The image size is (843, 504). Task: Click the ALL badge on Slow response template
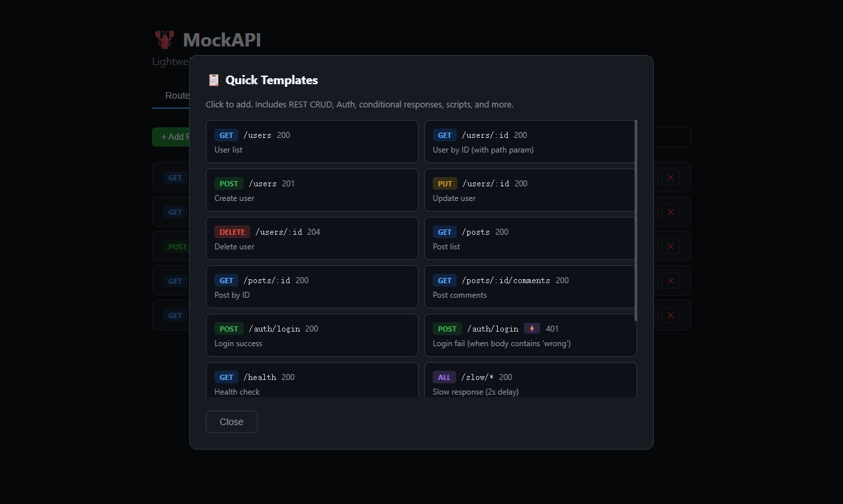444,377
